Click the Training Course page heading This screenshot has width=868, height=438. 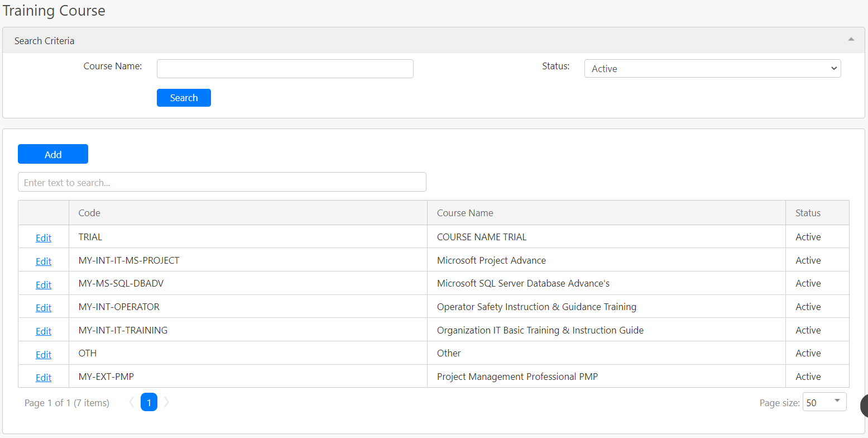tap(54, 10)
